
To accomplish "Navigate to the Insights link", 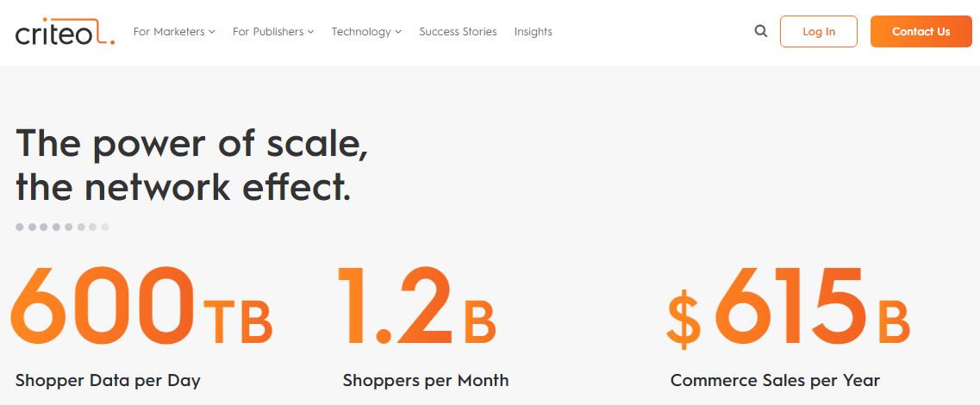I will tap(533, 32).
